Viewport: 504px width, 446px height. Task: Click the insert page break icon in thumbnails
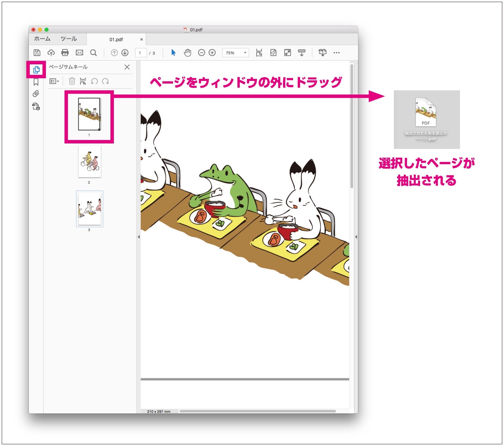(x=83, y=81)
